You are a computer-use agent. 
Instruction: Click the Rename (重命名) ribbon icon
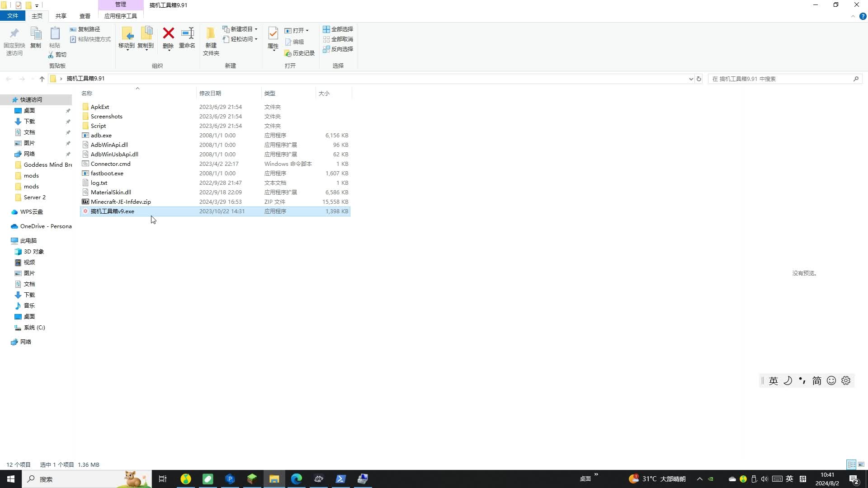pos(187,34)
